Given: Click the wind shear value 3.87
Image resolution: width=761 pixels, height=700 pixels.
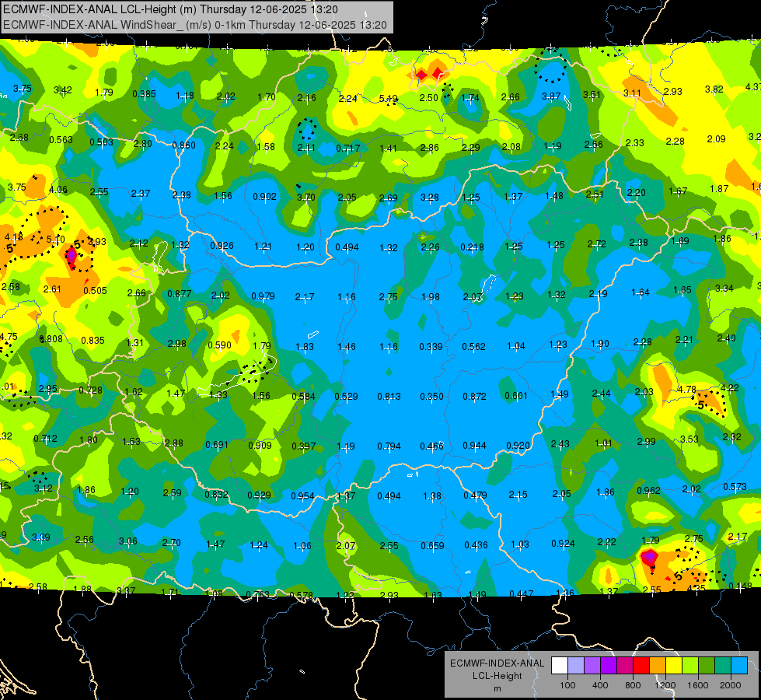Looking at the screenshot, I should click(x=551, y=96).
